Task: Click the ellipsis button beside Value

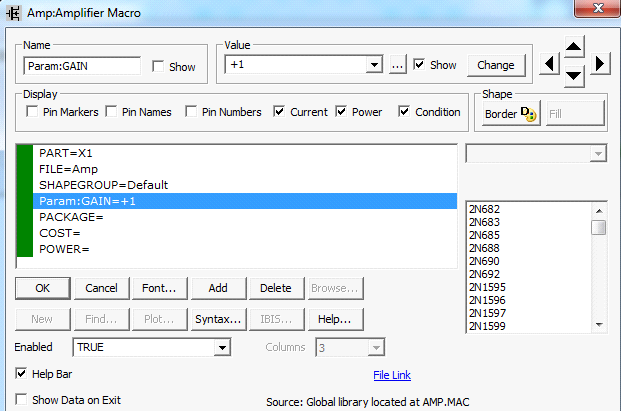Action: [397, 65]
